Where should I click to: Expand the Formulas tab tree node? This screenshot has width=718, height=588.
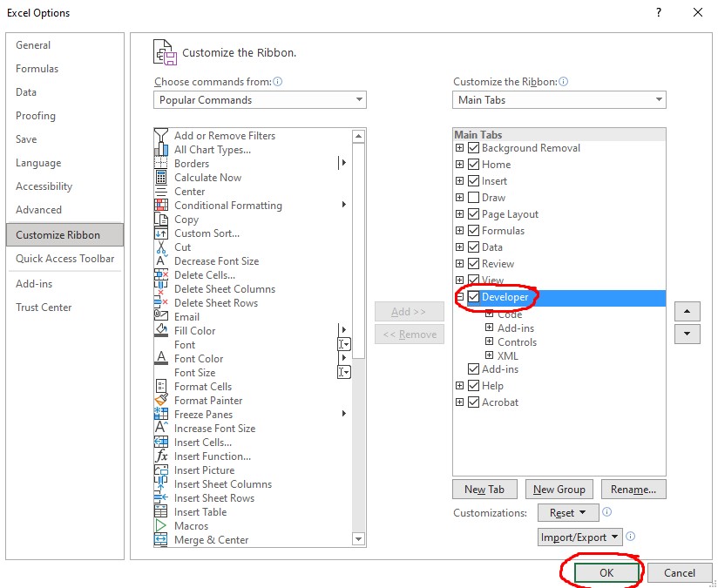coord(460,230)
